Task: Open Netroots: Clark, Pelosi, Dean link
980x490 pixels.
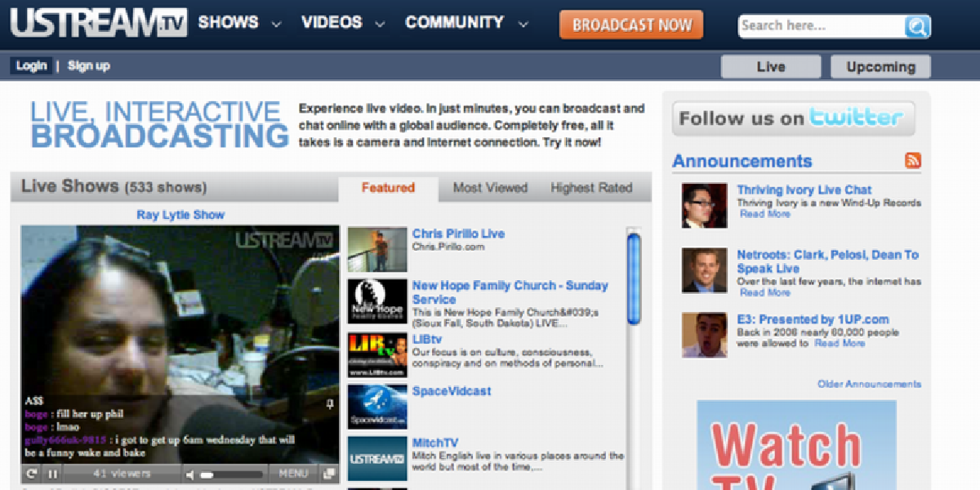Action: [828, 261]
